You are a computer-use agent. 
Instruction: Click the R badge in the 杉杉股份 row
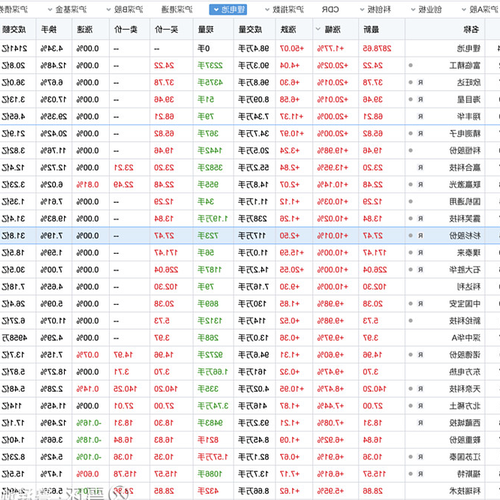point(420,235)
